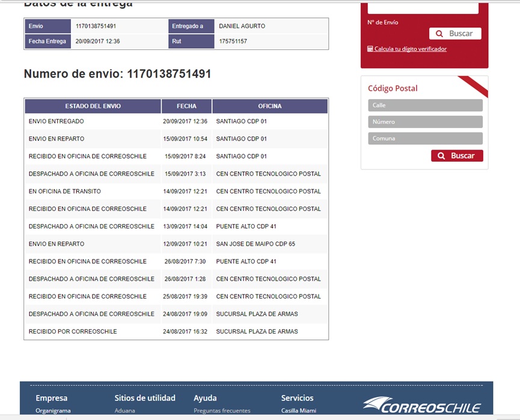Open Preguntas frecuentes in the footer
The height and width of the screenshot is (420, 520).
[x=222, y=411]
